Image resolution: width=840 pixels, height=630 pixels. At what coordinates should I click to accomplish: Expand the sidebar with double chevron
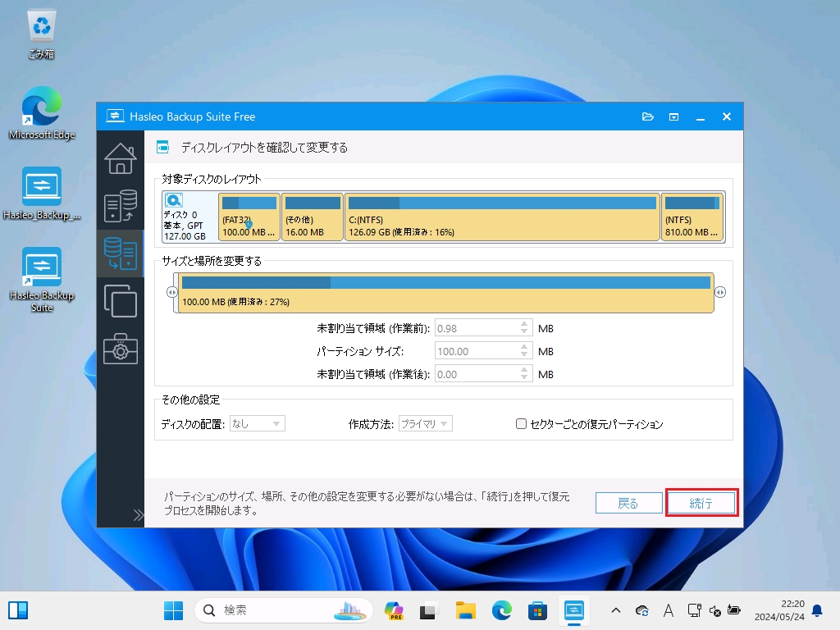138,515
